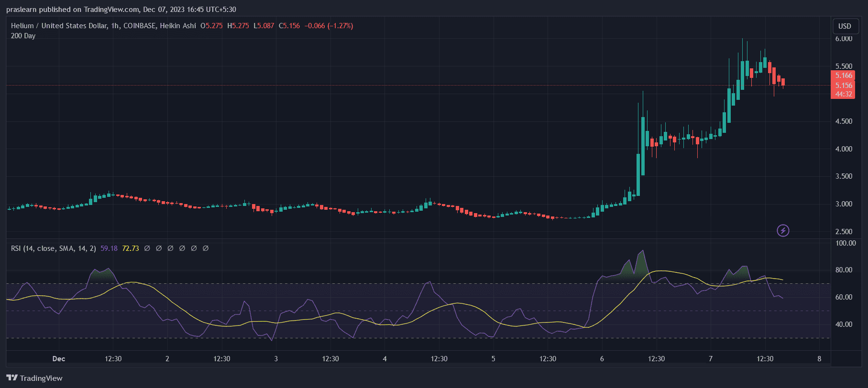Click the low value L5.087
Screen dimensions: 868x388
click(264, 26)
